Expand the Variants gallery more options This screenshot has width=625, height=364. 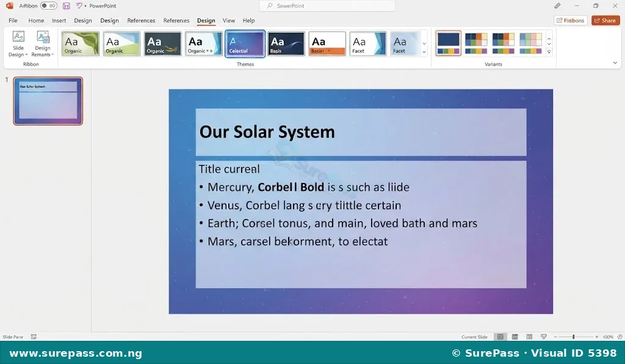549,52
